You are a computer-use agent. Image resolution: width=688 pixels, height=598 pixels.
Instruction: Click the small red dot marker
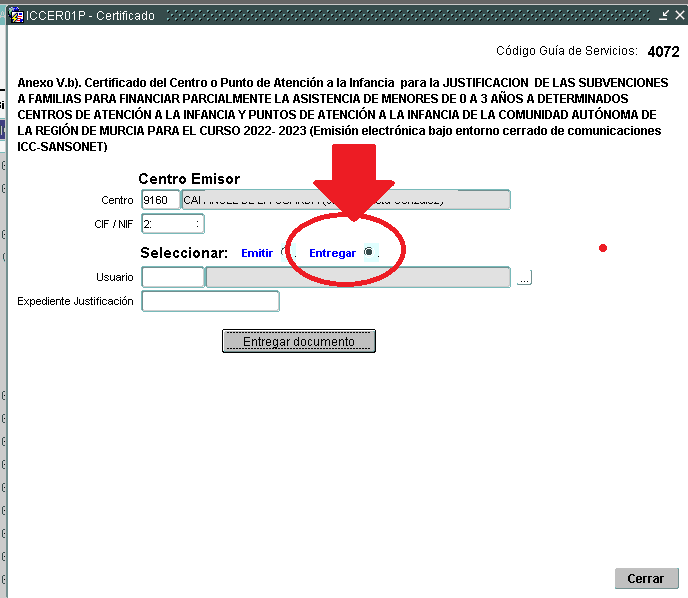point(603,248)
